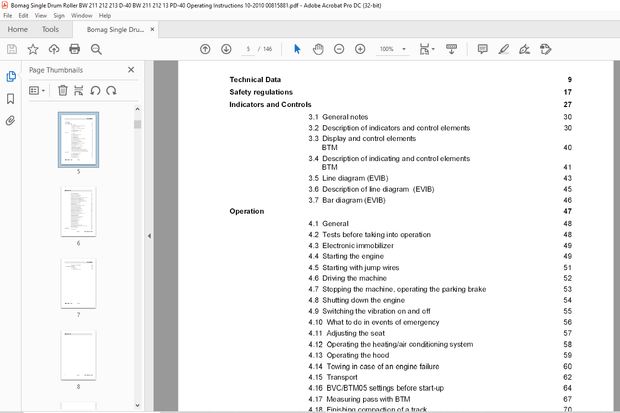Select the Highlight text pen tool
Viewport: 620px width, 413px height.
(503, 49)
